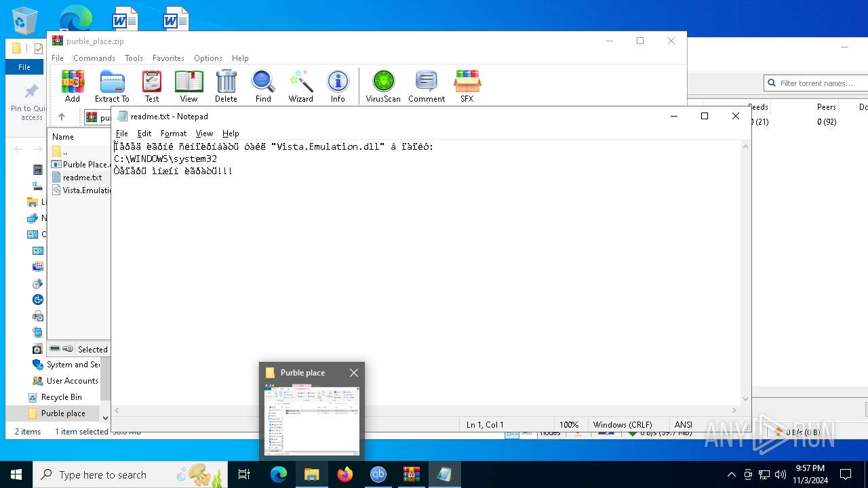Open the Notepad Help menu
Image resolution: width=868 pixels, height=488 pixels.
[x=231, y=134]
